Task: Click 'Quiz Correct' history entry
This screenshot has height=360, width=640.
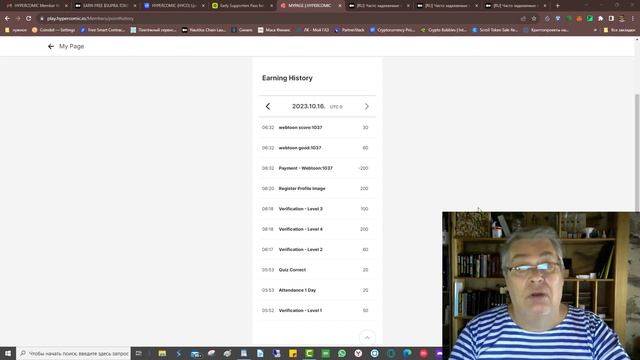Action: 317,270
